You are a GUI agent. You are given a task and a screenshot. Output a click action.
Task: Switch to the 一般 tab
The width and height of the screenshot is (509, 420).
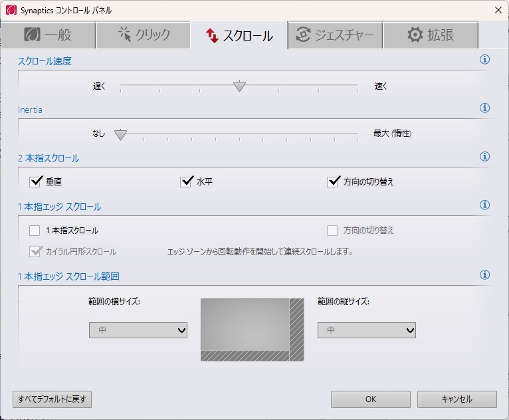coord(48,35)
